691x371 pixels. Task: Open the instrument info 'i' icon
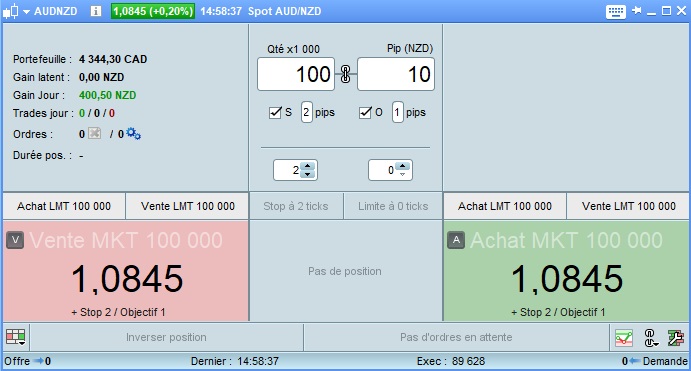(x=96, y=11)
